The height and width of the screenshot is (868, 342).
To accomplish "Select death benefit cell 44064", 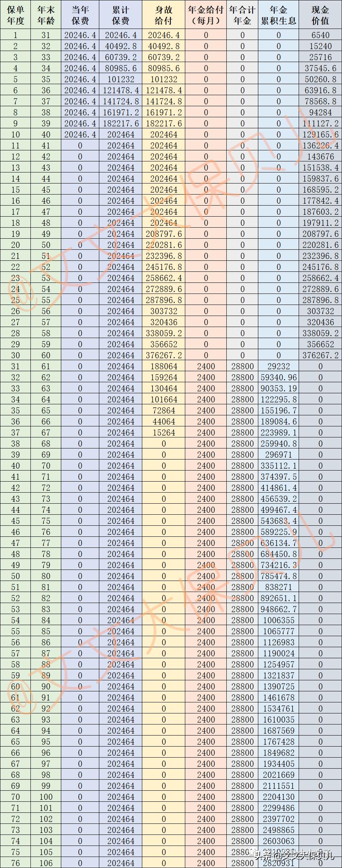I will point(164,421).
